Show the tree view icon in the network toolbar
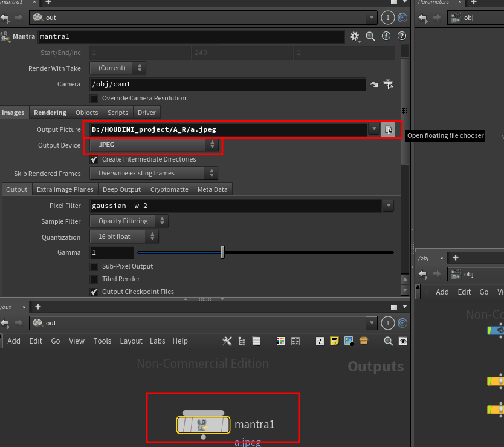The width and height of the screenshot is (504, 447). [242, 341]
